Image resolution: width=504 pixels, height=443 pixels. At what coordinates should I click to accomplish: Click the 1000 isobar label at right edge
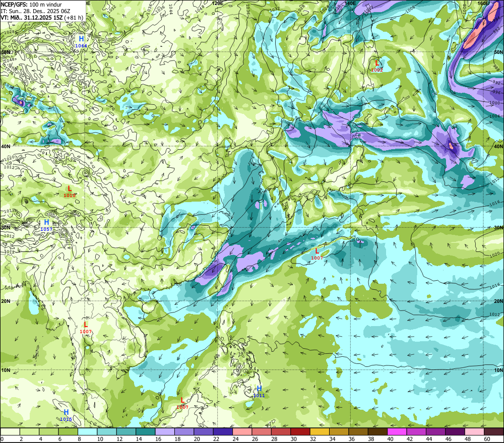pos(495,103)
